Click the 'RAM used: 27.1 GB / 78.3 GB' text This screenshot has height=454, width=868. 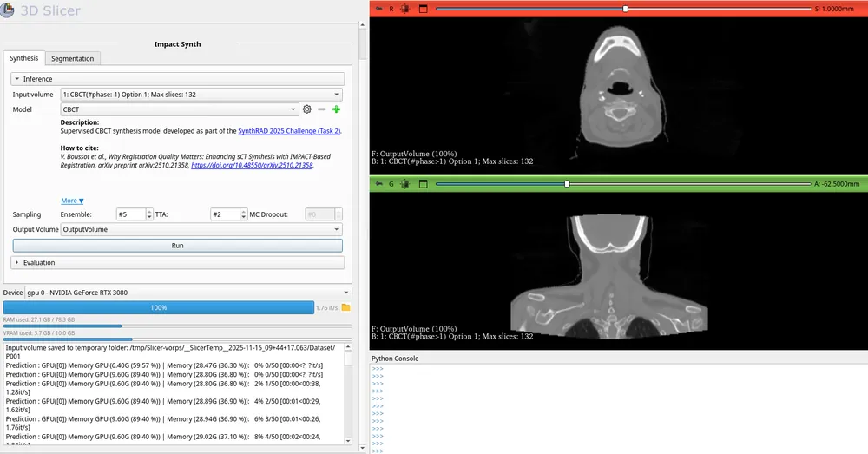click(x=39, y=320)
